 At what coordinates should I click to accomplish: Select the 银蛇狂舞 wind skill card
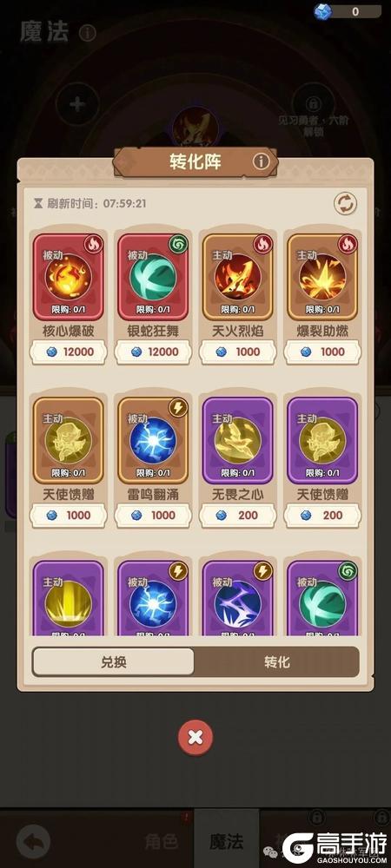[154, 277]
